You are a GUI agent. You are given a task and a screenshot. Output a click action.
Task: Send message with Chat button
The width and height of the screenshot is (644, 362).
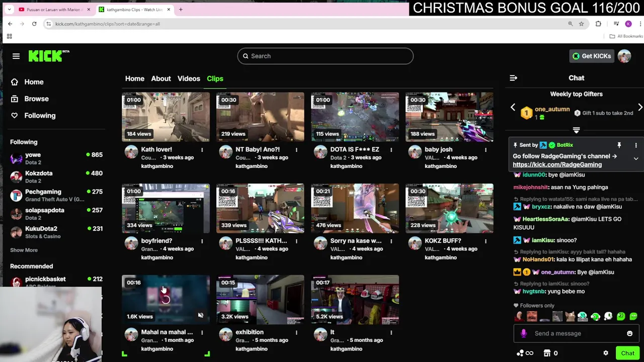(x=627, y=353)
